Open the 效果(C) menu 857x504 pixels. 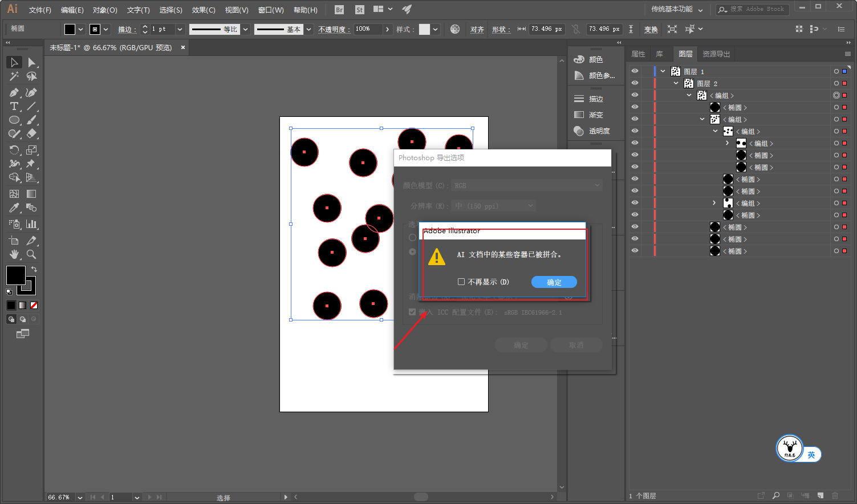(x=204, y=10)
